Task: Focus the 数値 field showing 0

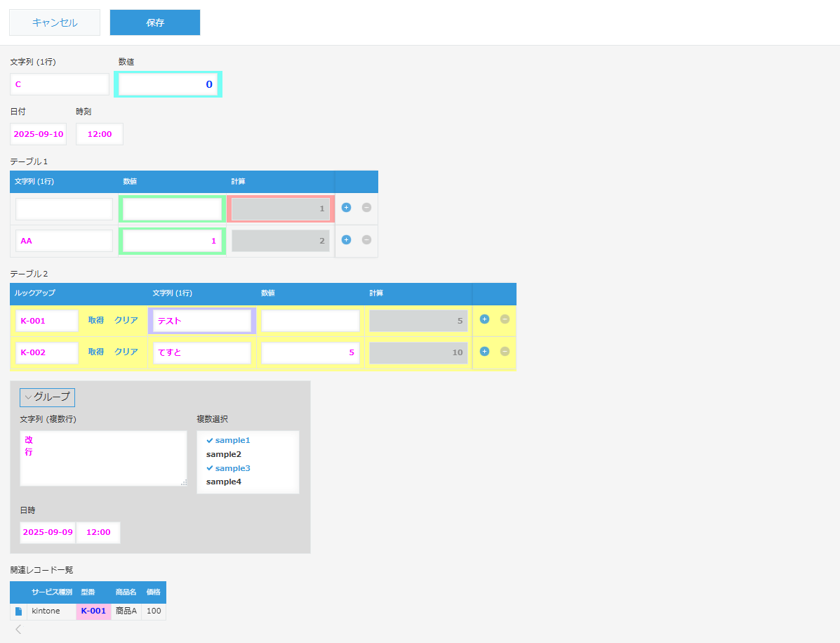Action: [x=168, y=84]
